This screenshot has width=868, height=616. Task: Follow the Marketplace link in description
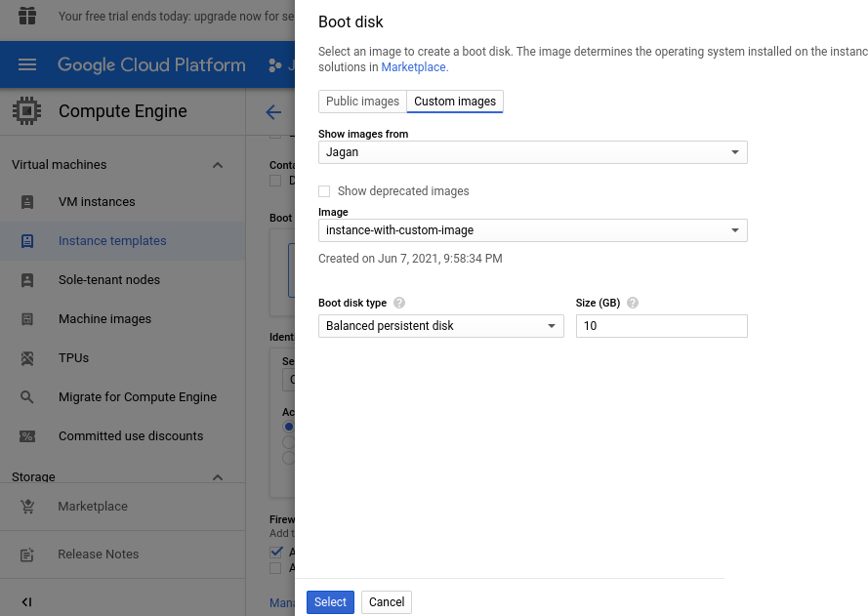(414, 67)
